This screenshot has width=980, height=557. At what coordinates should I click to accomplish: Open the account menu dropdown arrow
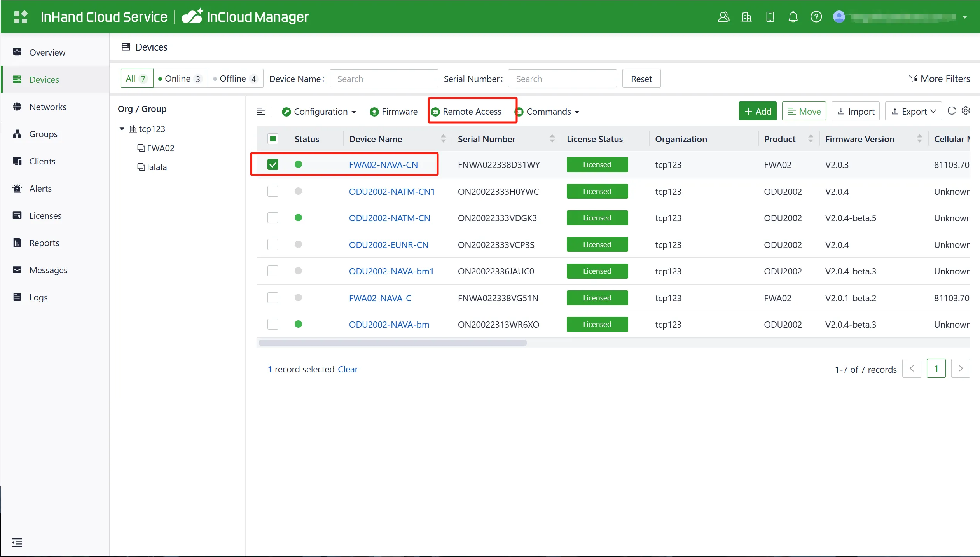(x=965, y=17)
